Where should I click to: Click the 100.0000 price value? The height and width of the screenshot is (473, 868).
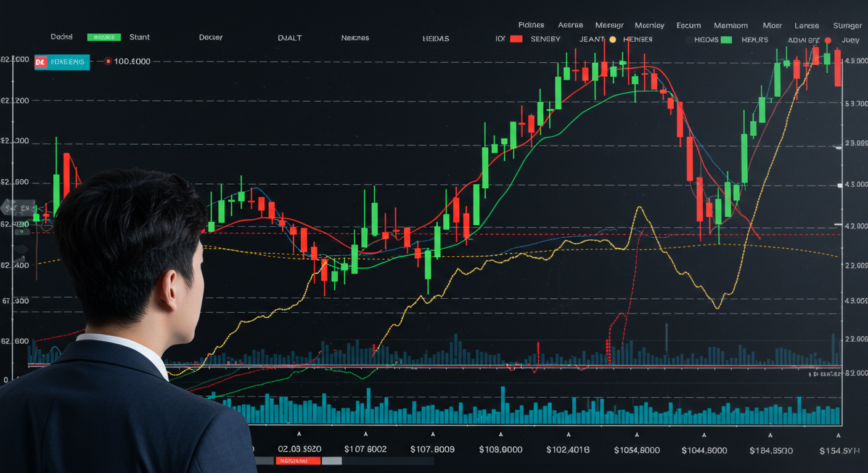pyautogui.click(x=133, y=62)
